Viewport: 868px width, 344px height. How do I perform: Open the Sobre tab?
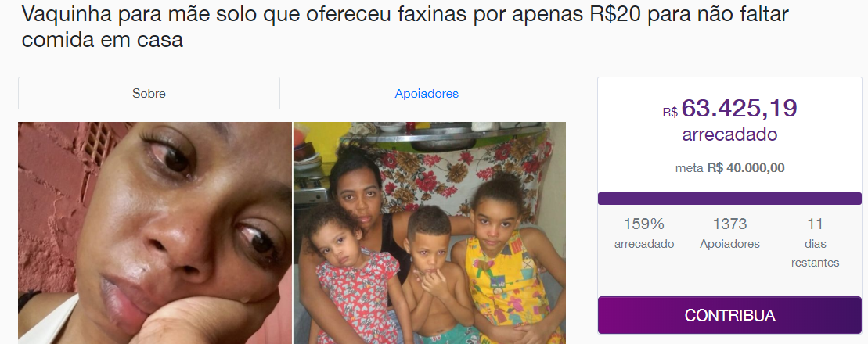click(x=149, y=94)
